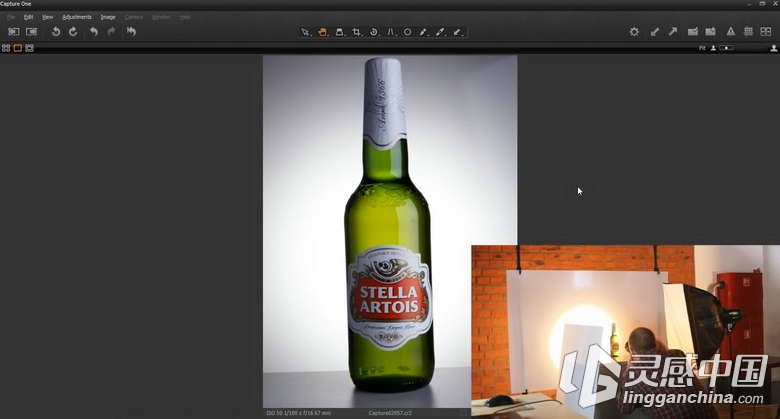Undo the last adjustment

click(x=94, y=31)
